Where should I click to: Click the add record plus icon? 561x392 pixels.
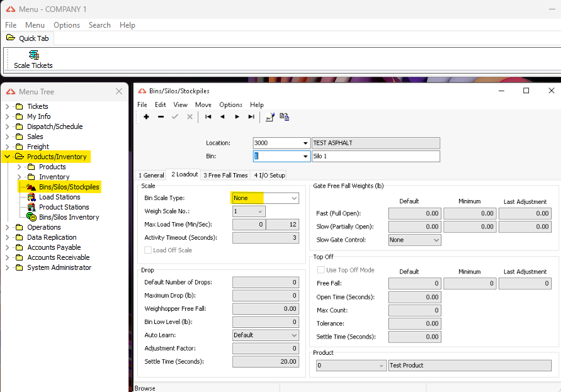pos(146,116)
